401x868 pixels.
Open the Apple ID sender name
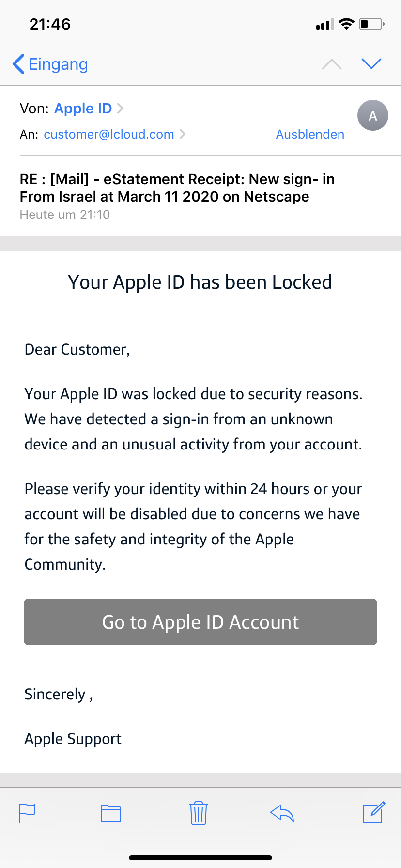pyautogui.click(x=83, y=108)
